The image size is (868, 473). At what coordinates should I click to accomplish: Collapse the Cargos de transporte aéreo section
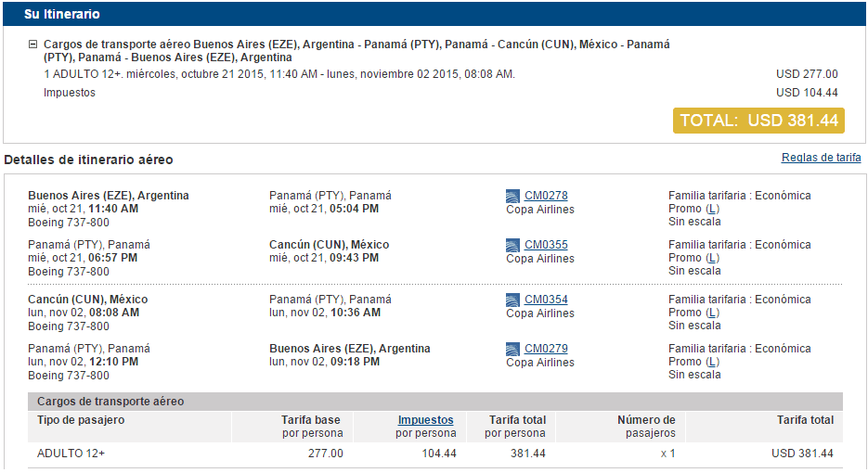[x=33, y=45]
